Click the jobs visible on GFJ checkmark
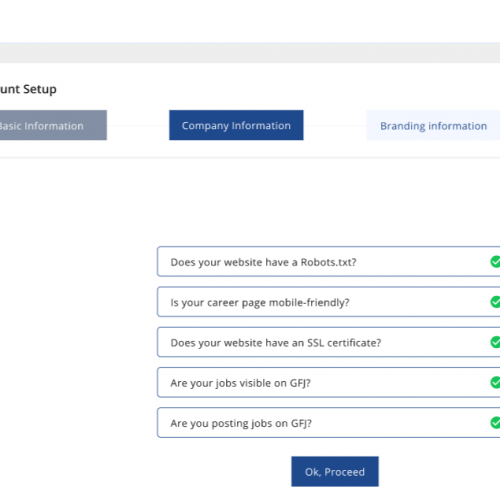The image size is (500, 500). 496,382
